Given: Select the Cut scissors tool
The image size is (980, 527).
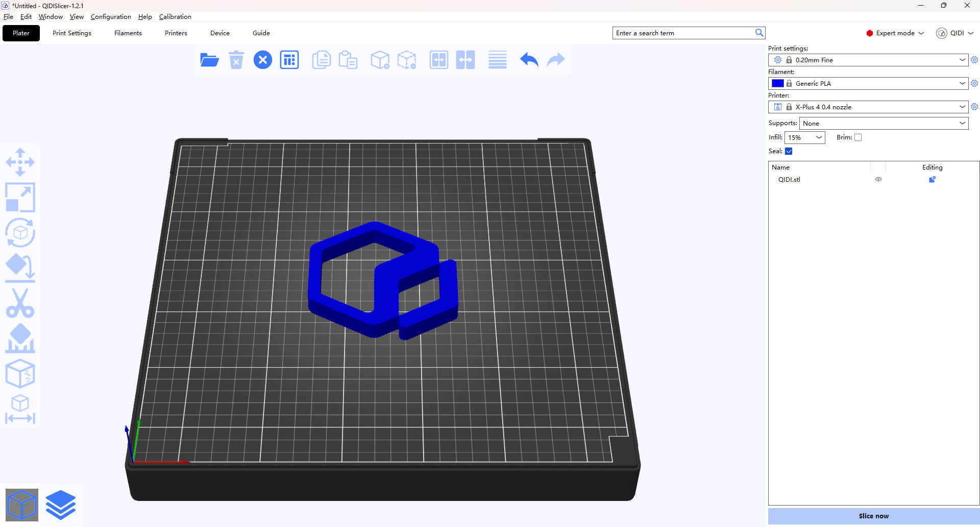Looking at the screenshot, I should [20, 303].
